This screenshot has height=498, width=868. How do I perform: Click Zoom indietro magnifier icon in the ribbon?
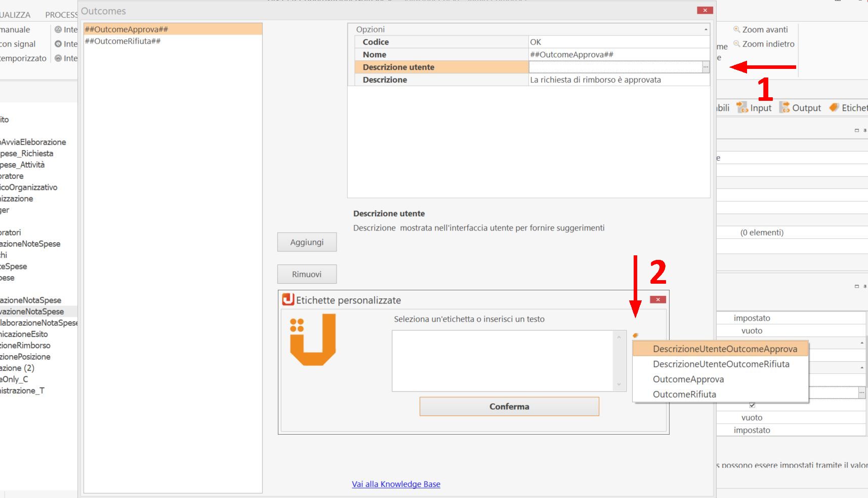tap(737, 44)
